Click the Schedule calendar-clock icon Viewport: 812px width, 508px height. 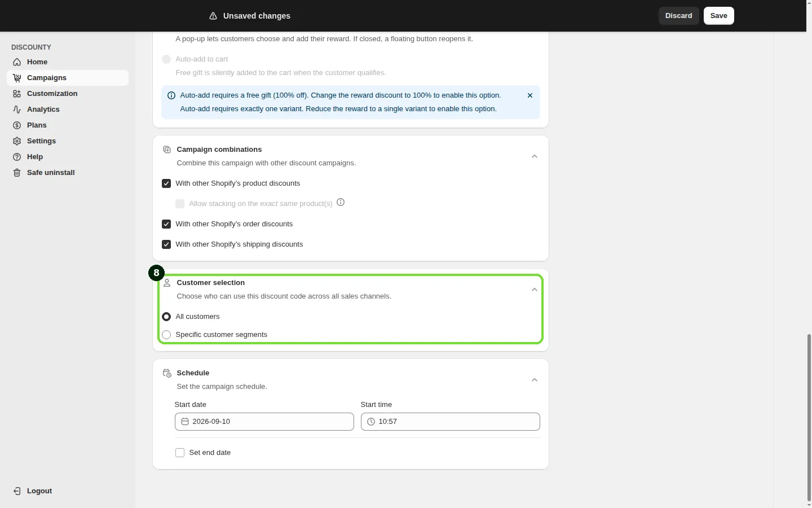tap(167, 373)
